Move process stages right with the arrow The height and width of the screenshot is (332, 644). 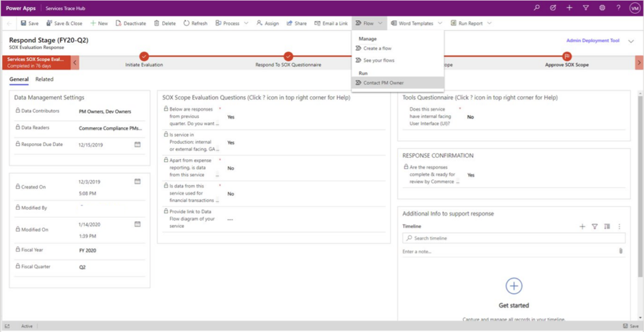tap(639, 62)
